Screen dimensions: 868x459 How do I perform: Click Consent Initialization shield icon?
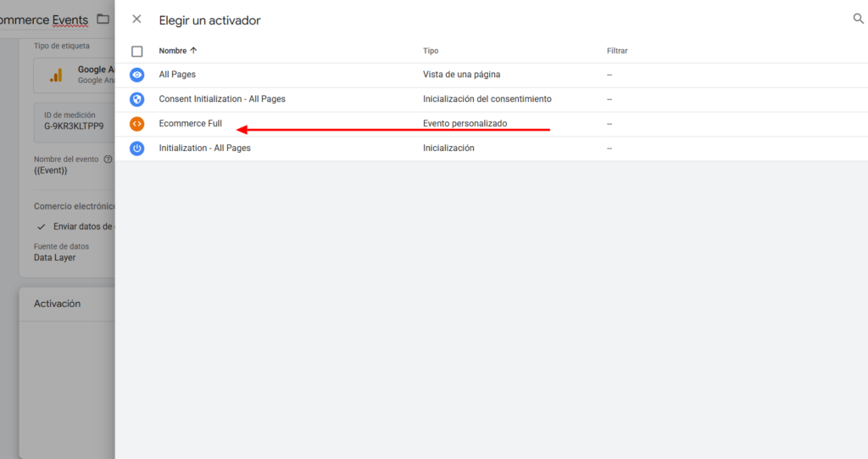(x=136, y=99)
